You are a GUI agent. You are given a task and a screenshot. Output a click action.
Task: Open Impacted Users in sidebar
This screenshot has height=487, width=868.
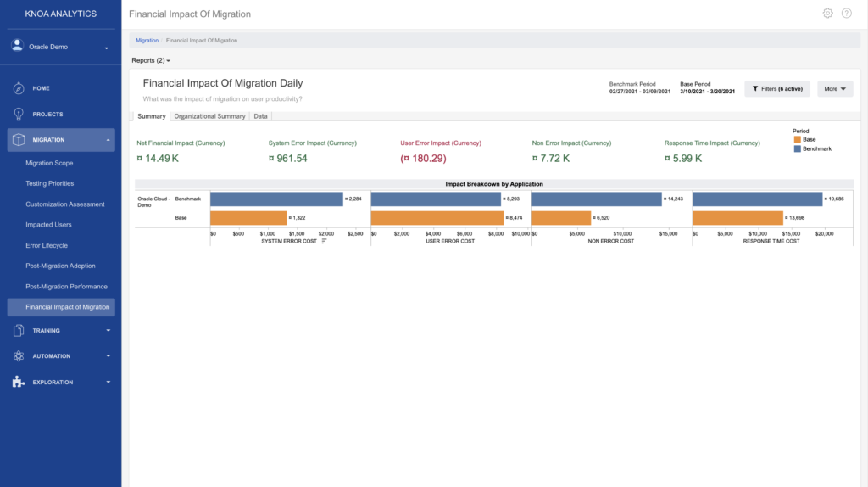click(x=48, y=225)
